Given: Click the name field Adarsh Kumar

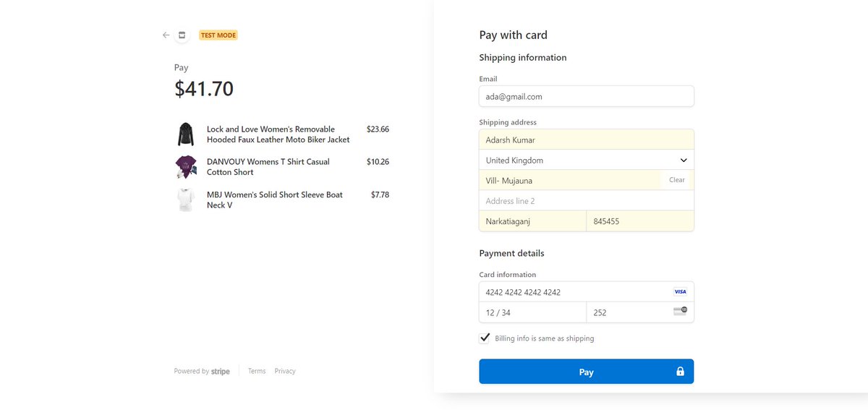Looking at the screenshot, I should tap(587, 140).
